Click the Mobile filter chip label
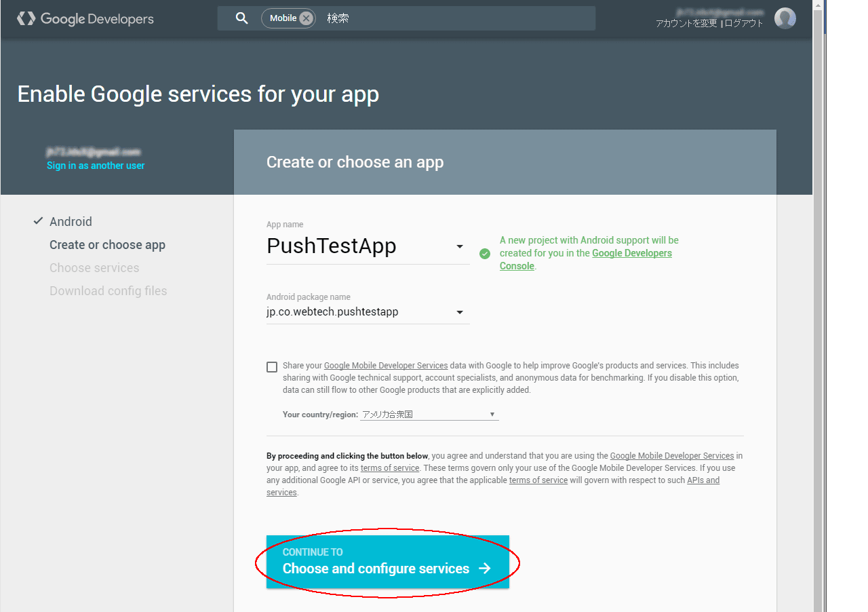Screen dimensions: 868x612 pyautogui.click(x=283, y=18)
